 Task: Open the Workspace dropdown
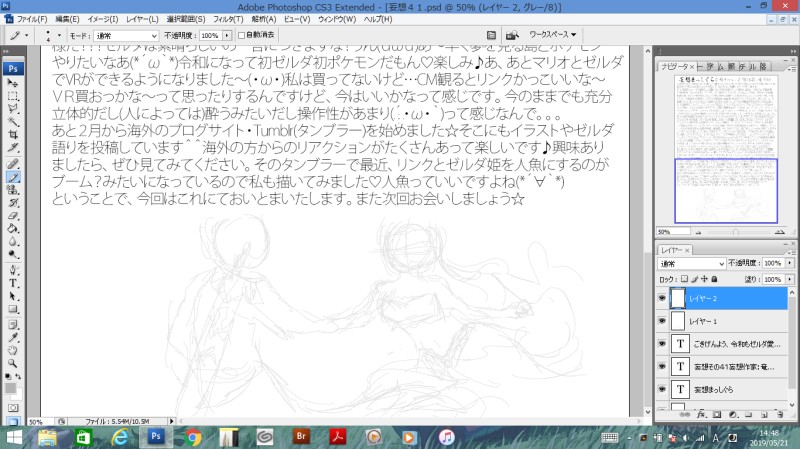[553, 35]
